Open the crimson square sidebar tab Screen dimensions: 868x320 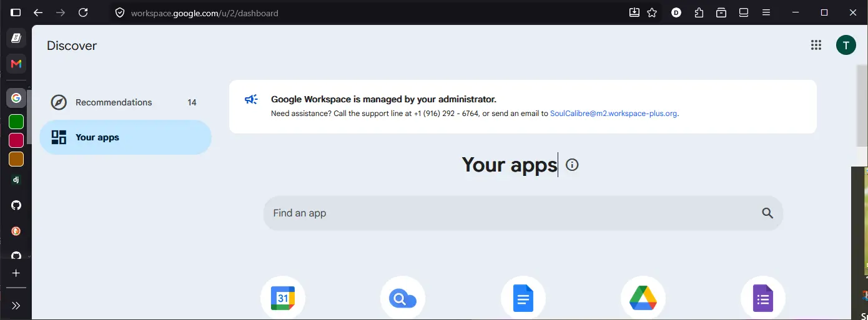tap(16, 140)
